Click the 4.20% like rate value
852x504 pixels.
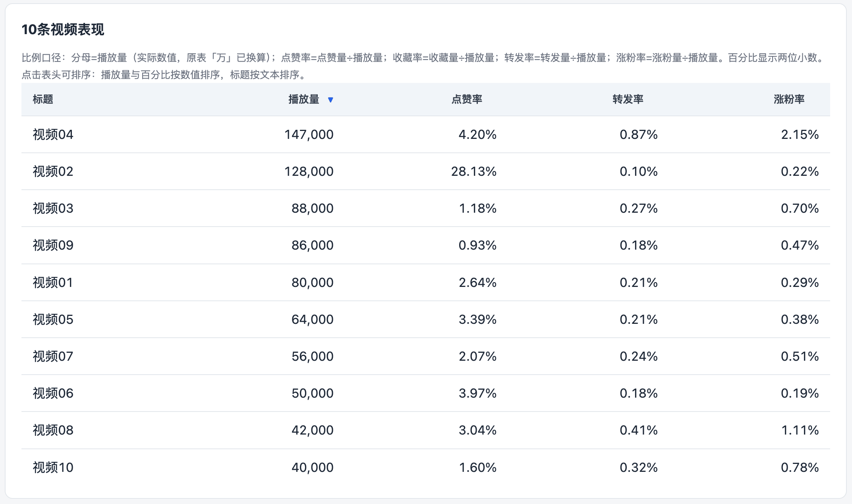[x=477, y=135]
